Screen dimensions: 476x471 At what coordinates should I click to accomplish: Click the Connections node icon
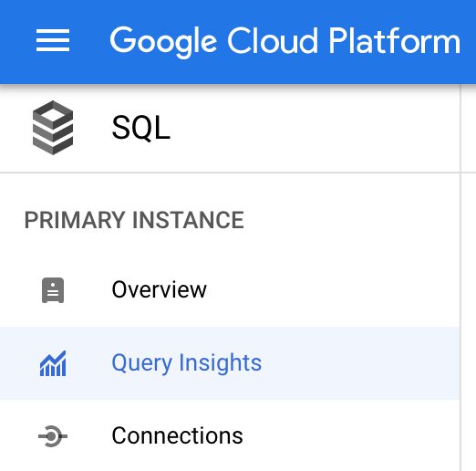53,436
